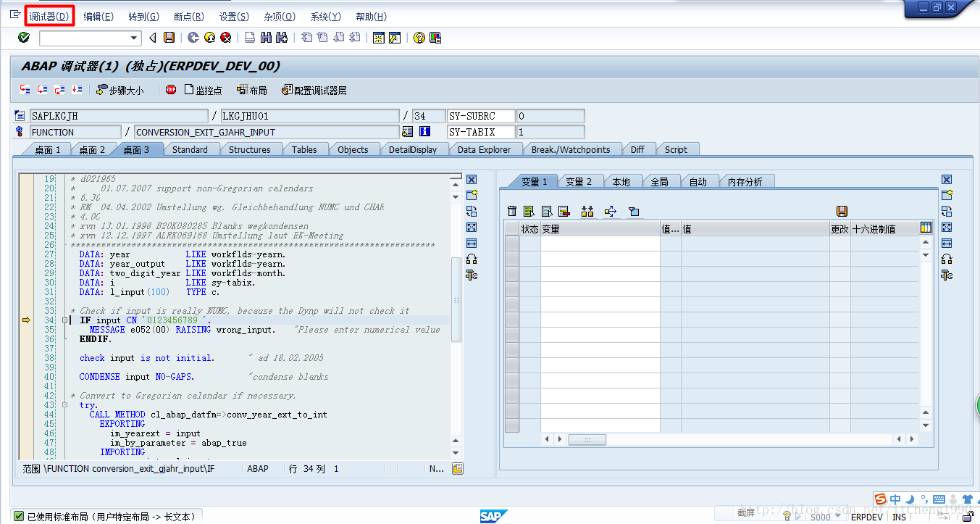Viewport: 980px width, 524px height.
Task: Switch to the Standard tab
Action: tap(190, 149)
